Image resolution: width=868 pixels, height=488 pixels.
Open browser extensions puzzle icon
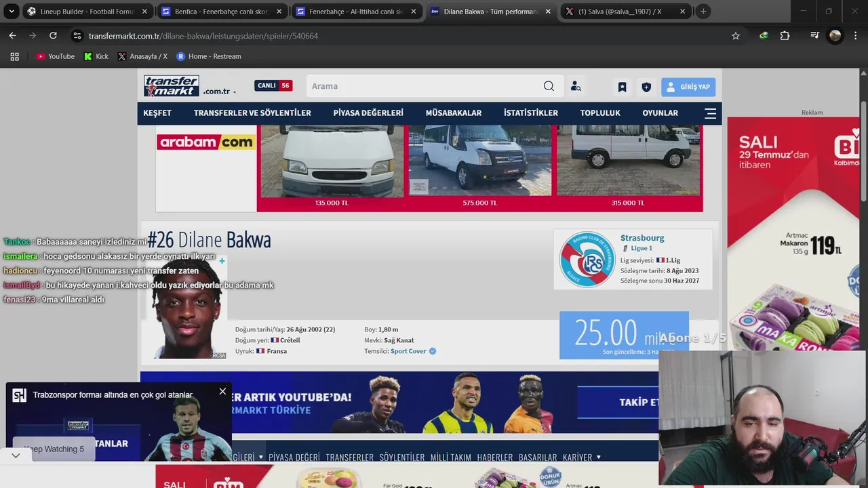coord(785,36)
